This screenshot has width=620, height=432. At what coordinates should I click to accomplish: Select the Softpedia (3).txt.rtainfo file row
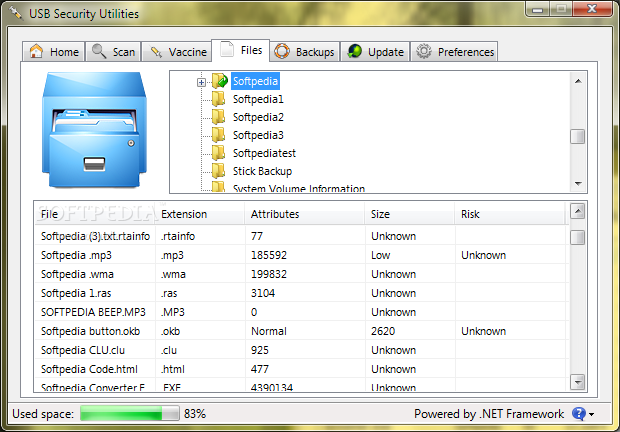(x=301, y=236)
